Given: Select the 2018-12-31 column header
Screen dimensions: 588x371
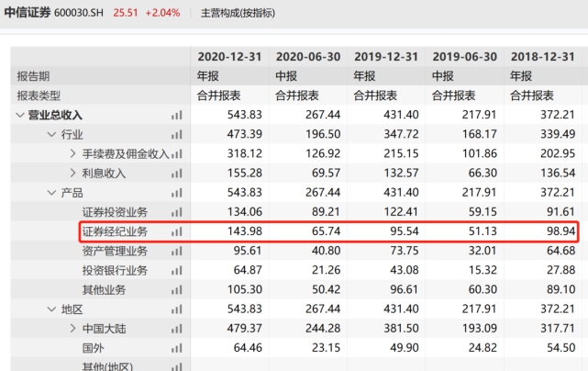Looking at the screenshot, I should [x=543, y=57].
